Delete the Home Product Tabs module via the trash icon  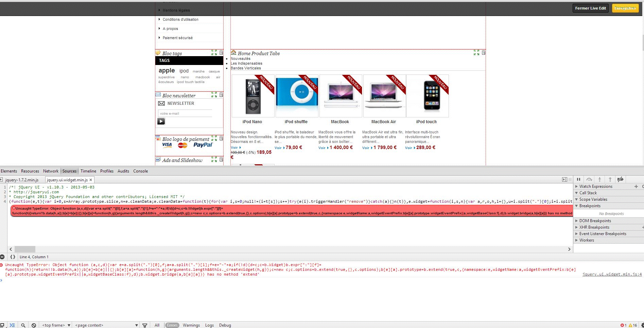click(484, 52)
